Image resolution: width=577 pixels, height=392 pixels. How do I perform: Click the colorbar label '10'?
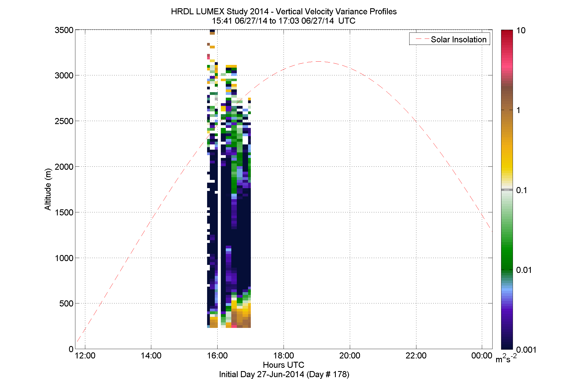(x=521, y=30)
